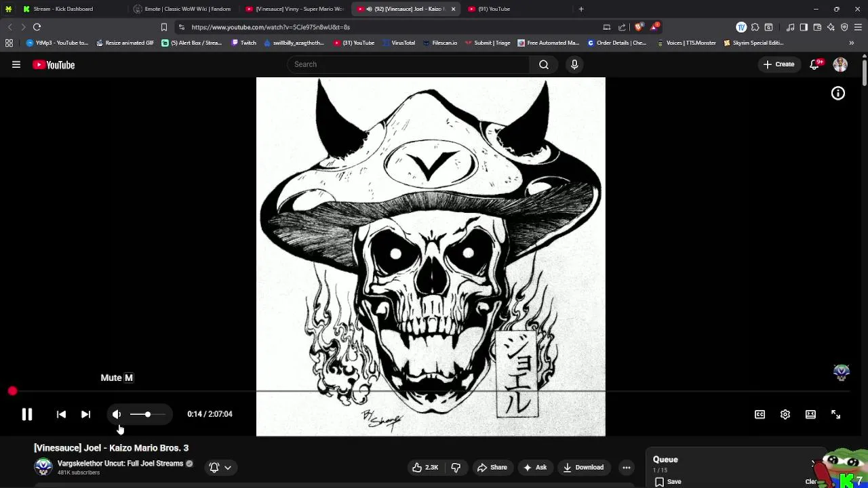The image size is (868, 488).
Task: Click the channel watermark in the player
Action: 842,371
